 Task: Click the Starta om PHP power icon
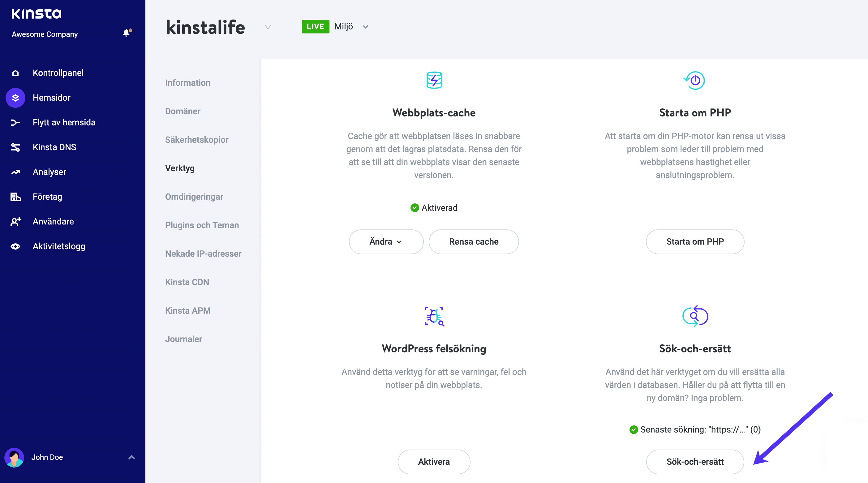pos(694,80)
